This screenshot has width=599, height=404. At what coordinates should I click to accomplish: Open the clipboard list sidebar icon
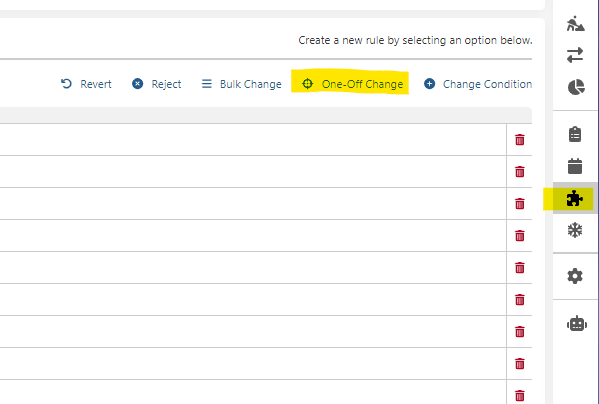click(575, 134)
